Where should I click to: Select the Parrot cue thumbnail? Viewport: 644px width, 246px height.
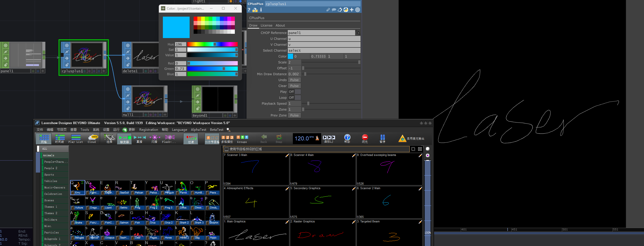click(182, 188)
